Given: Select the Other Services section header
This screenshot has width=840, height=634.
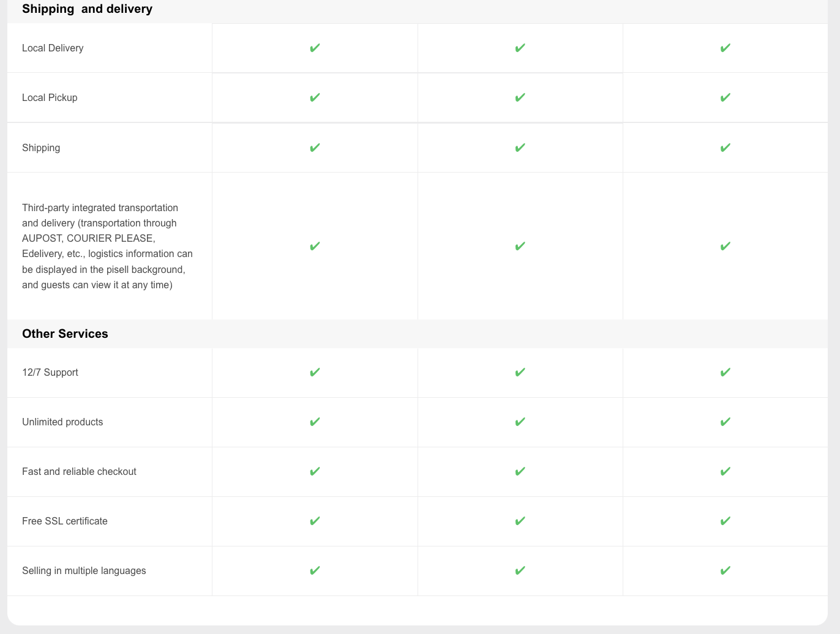Looking at the screenshot, I should [65, 334].
